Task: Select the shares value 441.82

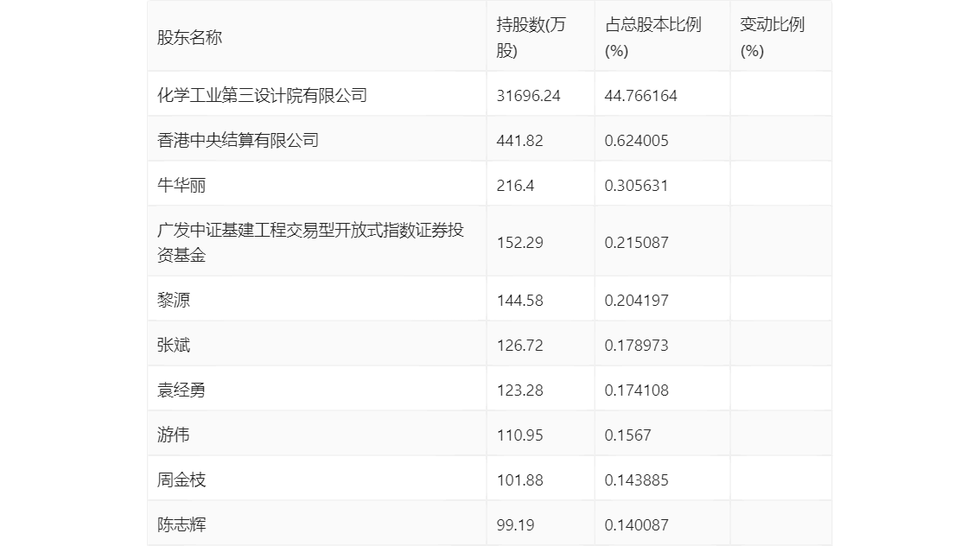Action: click(519, 141)
